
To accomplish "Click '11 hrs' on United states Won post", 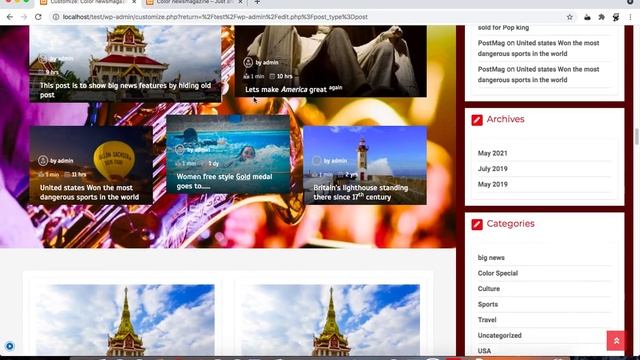I will (x=79, y=174).
